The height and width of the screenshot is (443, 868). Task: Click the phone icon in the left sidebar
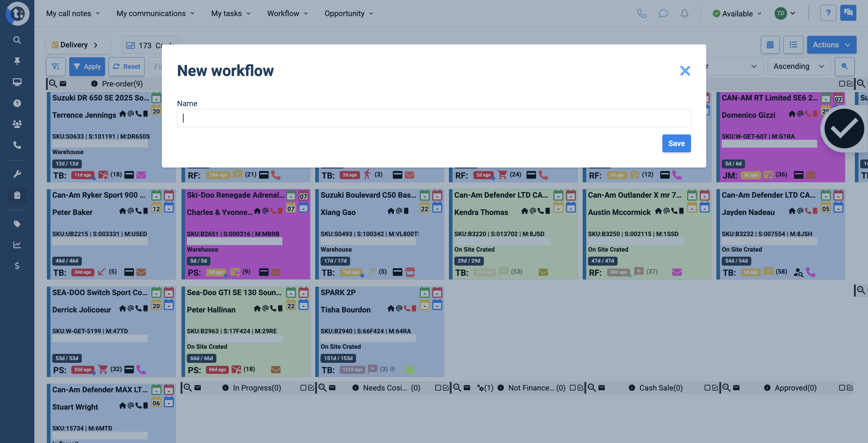coord(17,145)
